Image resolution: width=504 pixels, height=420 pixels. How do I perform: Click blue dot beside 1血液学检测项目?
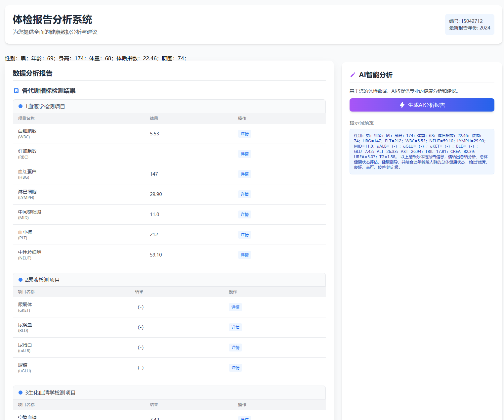click(x=21, y=106)
